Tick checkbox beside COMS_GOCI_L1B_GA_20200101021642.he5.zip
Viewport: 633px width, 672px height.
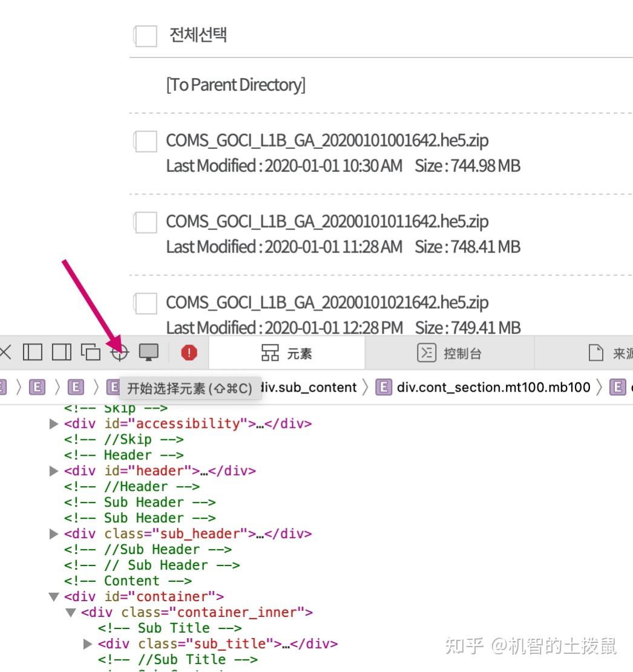145,301
